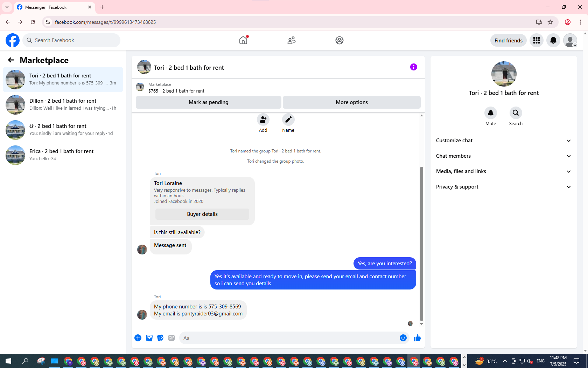Open taskbar weather 33°C widget
This screenshot has height=368, width=588.
pos(486,361)
